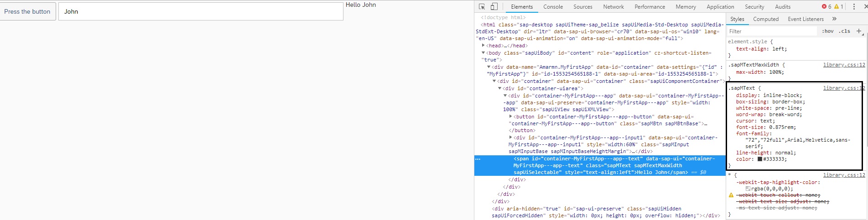
Task: Toggle the :hov element state button
Action: [x=828, y=31]
